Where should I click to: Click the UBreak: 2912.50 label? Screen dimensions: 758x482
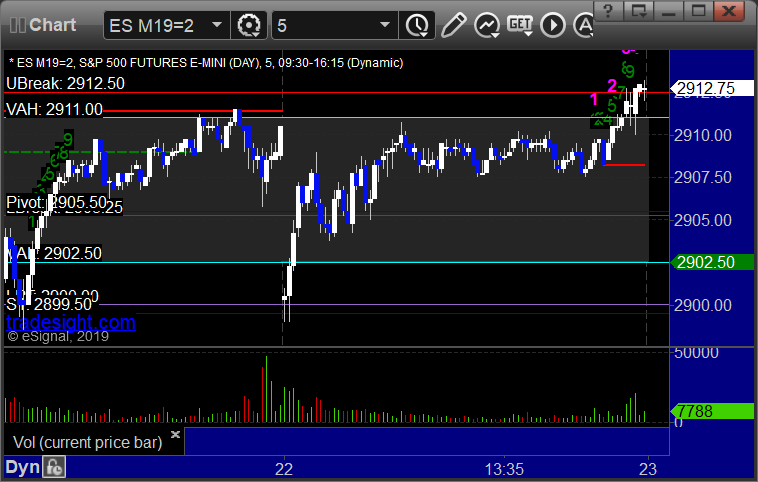[x=65, y=83]
